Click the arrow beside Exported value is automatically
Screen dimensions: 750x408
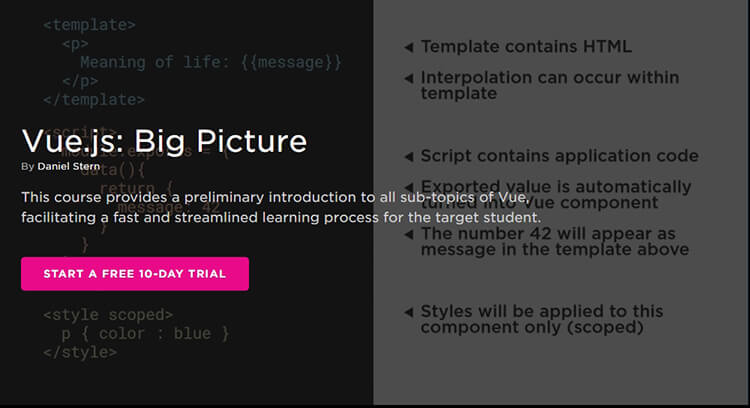point(409,187)
